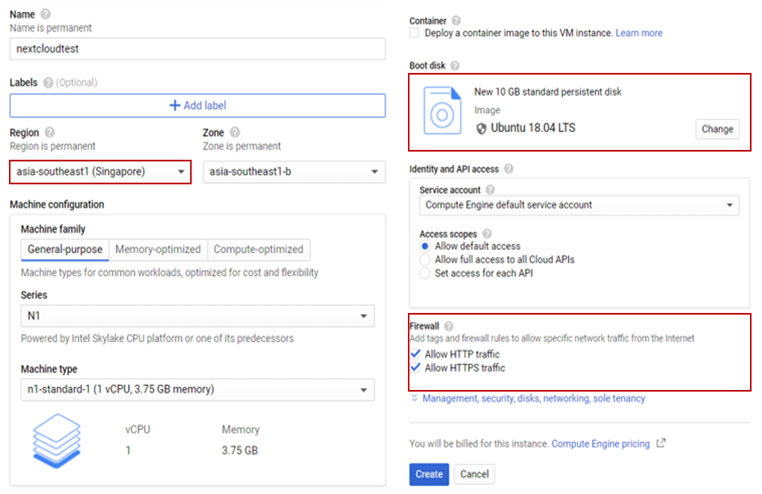The height and width of the screenshot is (494, 762).
Task: Switch to the Compute-optimized tab
Action: tap(258, 250)
